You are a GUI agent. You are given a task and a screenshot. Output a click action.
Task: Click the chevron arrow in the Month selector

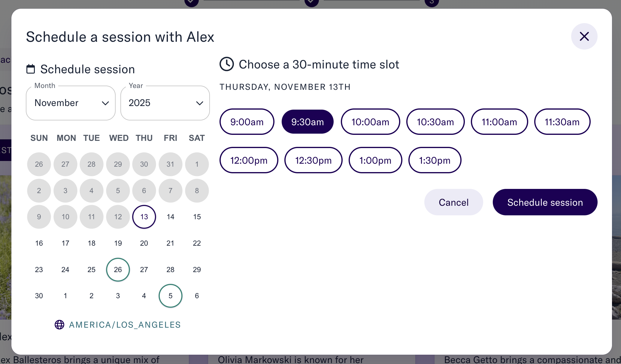pyautogui.click(x=105, y=103)
